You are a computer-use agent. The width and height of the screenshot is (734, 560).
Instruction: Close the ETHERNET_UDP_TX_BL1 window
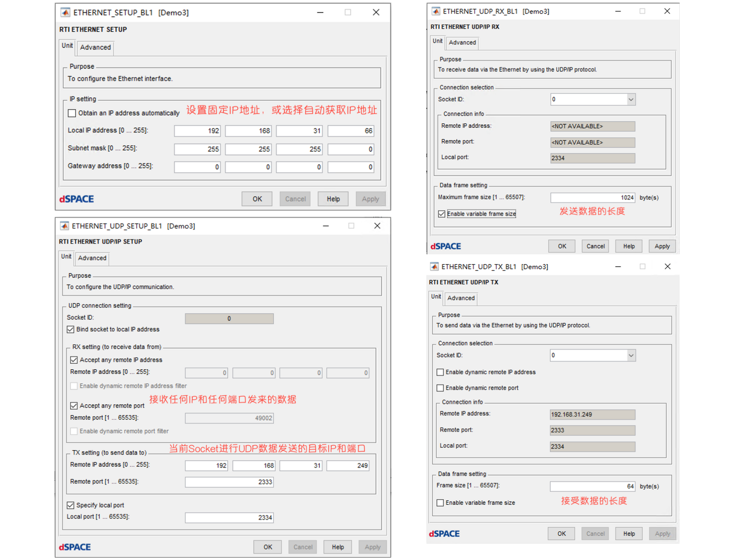pyautogui.click(x=667, y=266)
